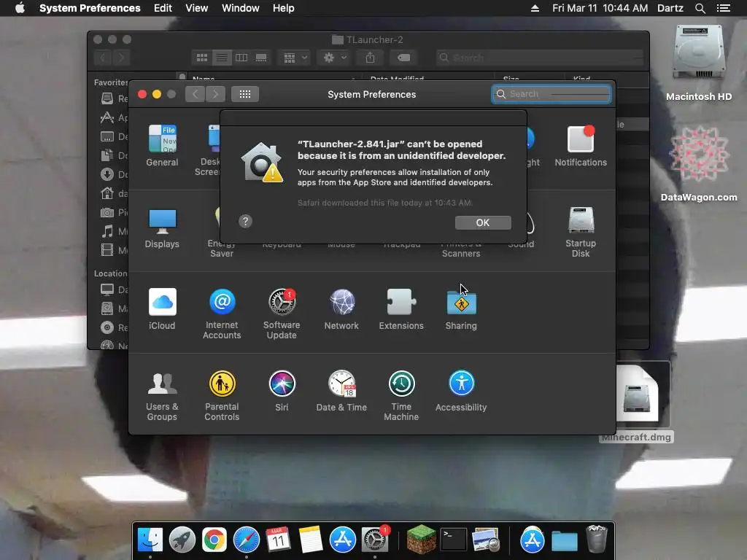Image resolution: width=747 pixels, height=560 pixels.
Task: Open the Notifications preferences pane
Action: click(x=580, y=145)
